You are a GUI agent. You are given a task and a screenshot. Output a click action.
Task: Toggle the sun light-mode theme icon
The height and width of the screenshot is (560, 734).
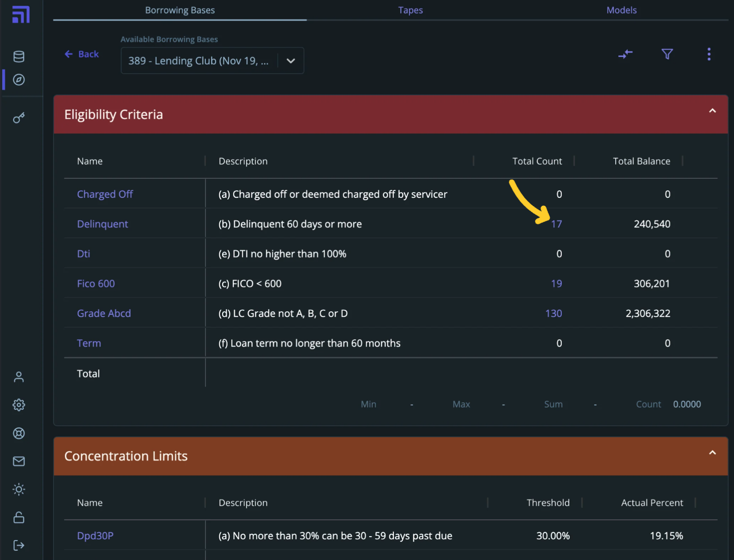[x=19, y=489]
